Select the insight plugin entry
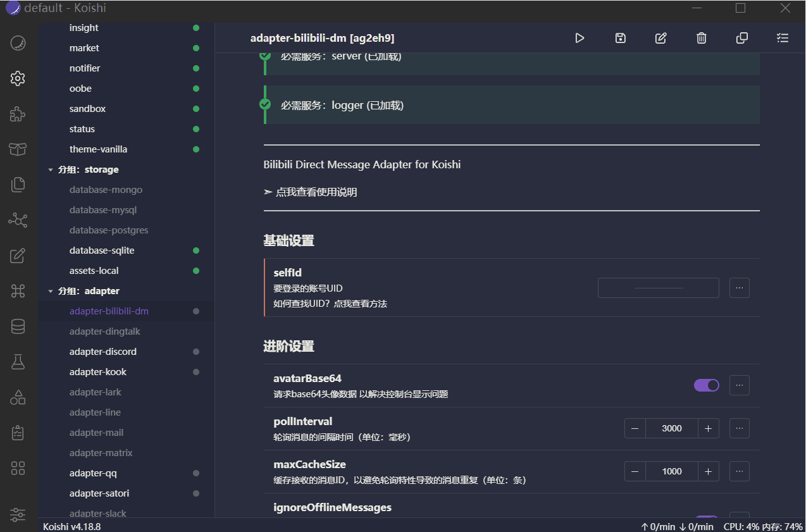806x532 pixels. pos(126,28)
